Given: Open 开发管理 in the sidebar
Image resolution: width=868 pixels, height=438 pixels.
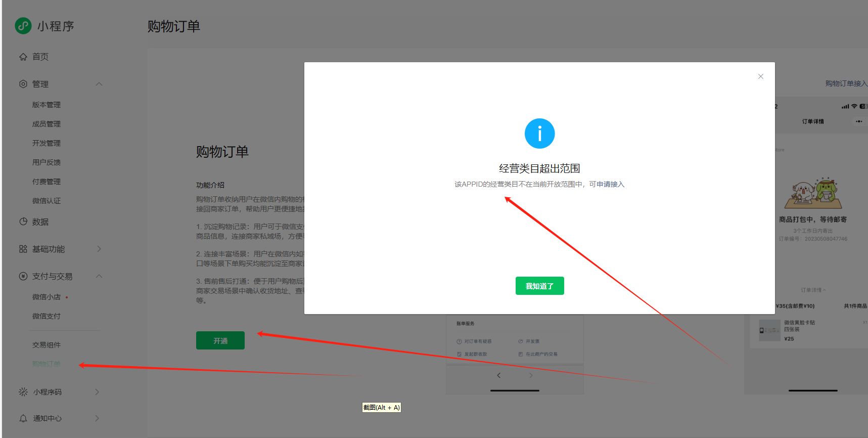Looking at the screenshot, I should [x=47, y=143].
